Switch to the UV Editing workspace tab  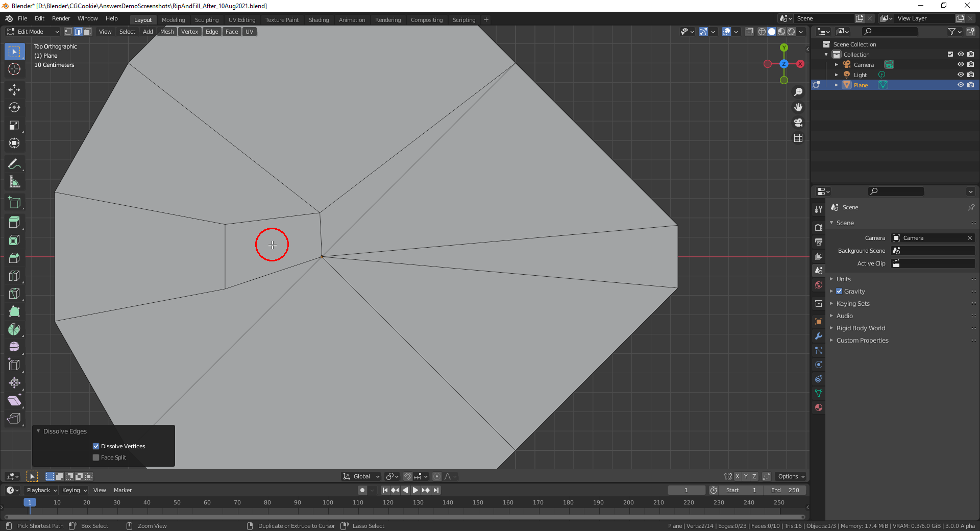tap(242, 19)
